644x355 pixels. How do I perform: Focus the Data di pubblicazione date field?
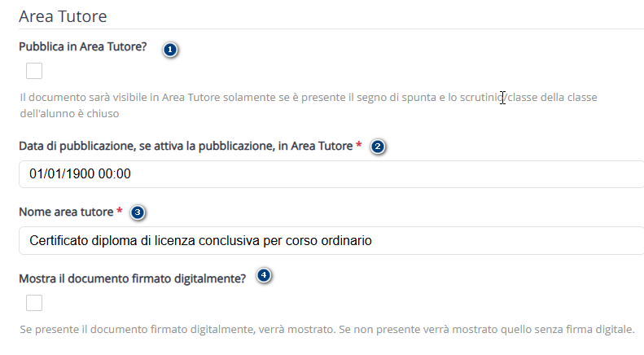click(x=326, y=174)
